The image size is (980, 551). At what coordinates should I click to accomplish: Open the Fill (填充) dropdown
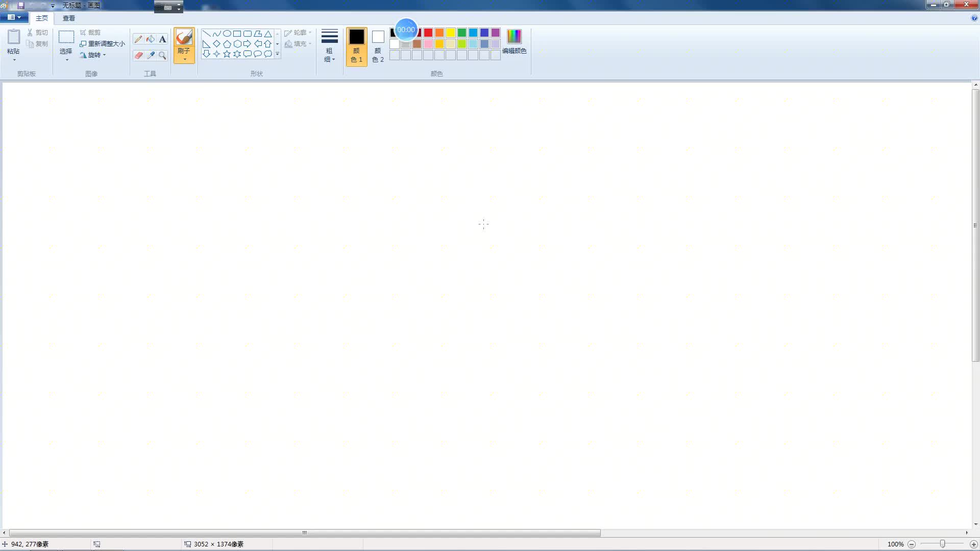pos(298,44)
